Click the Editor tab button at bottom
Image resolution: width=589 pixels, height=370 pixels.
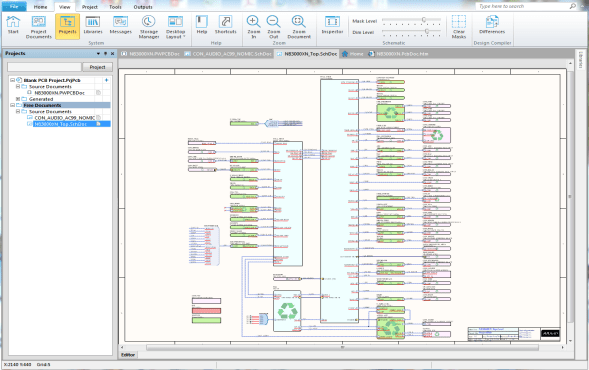click(128, 355)
